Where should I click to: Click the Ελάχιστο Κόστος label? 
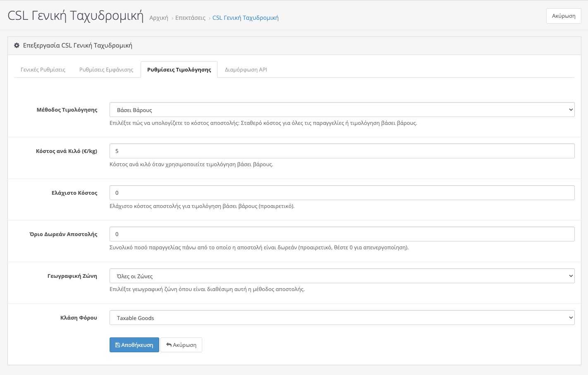click(74, 193)
